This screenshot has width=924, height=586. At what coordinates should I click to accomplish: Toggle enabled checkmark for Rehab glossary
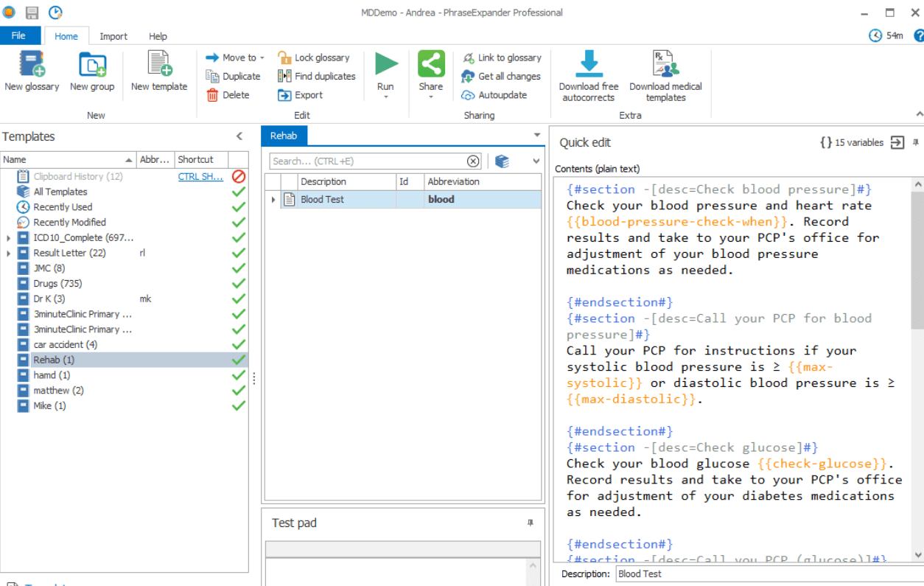pyautogui.click(x=238, y=360)
